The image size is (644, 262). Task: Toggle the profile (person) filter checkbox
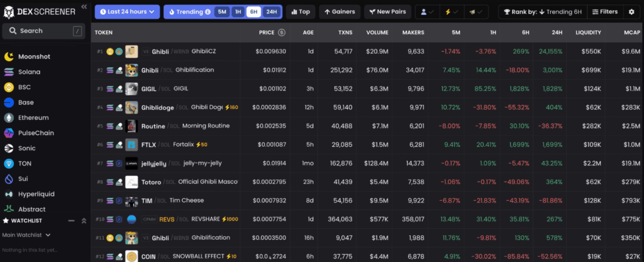click(427, 12)
